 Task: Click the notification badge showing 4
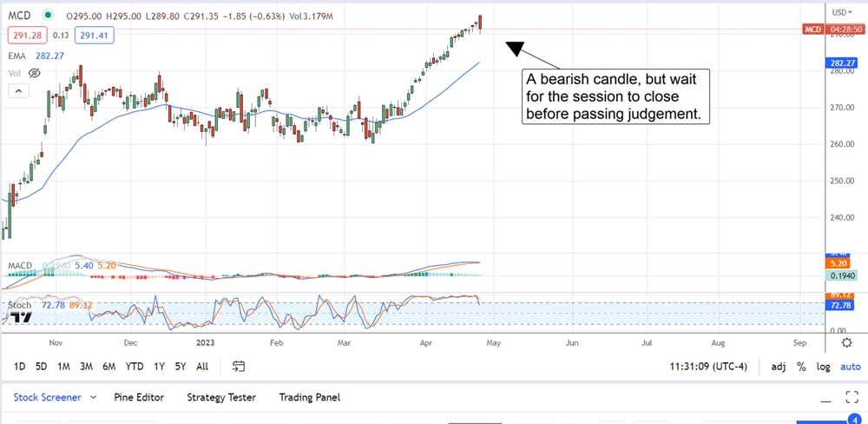coord(853,419)
